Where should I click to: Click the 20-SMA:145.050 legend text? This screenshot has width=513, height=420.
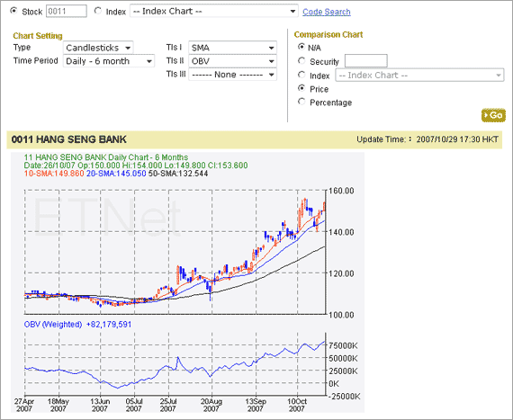(x=116, y=174)
